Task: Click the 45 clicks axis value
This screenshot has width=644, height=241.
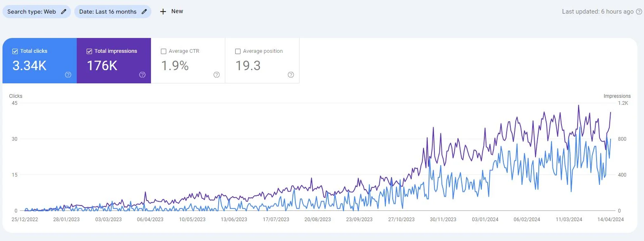Action: click(14, 103)
